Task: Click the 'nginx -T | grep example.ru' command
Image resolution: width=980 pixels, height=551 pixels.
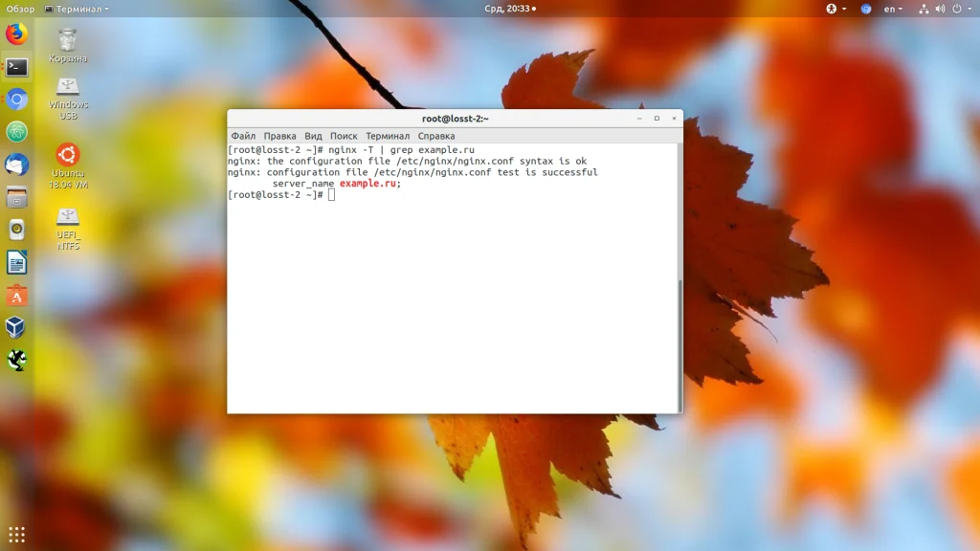Action: click(401, 150)
